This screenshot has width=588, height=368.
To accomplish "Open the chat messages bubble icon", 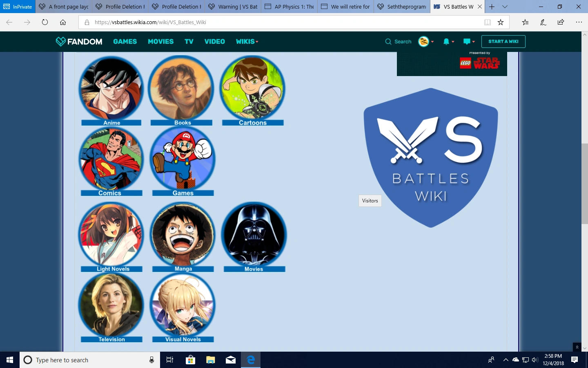I will point(467,41).
